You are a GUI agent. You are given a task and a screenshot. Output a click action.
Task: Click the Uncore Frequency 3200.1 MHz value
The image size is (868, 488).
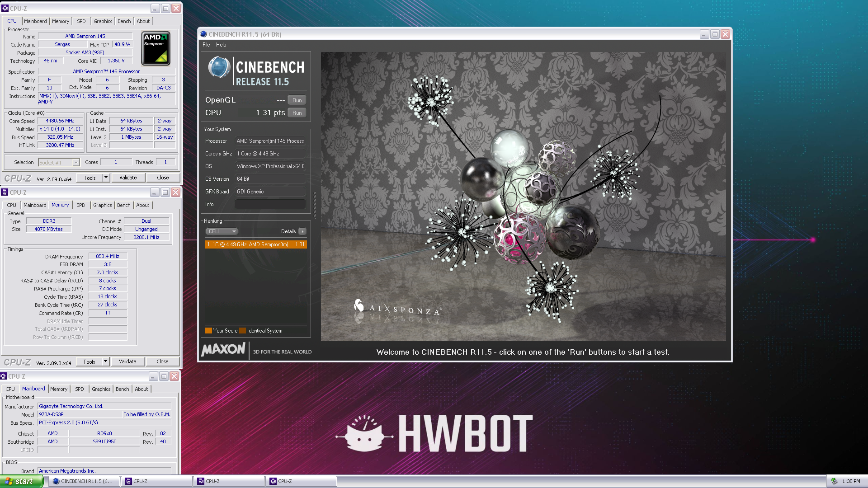tap(146, 237)
